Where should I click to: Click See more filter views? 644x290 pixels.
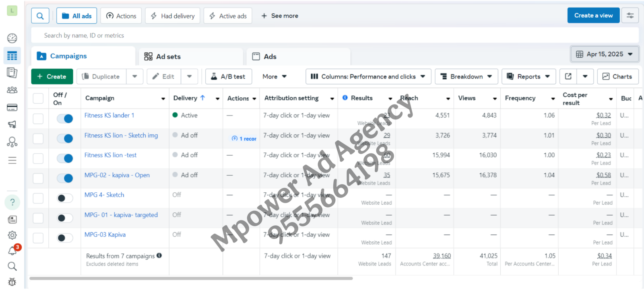pyautogui.click(x=280, y=16)
